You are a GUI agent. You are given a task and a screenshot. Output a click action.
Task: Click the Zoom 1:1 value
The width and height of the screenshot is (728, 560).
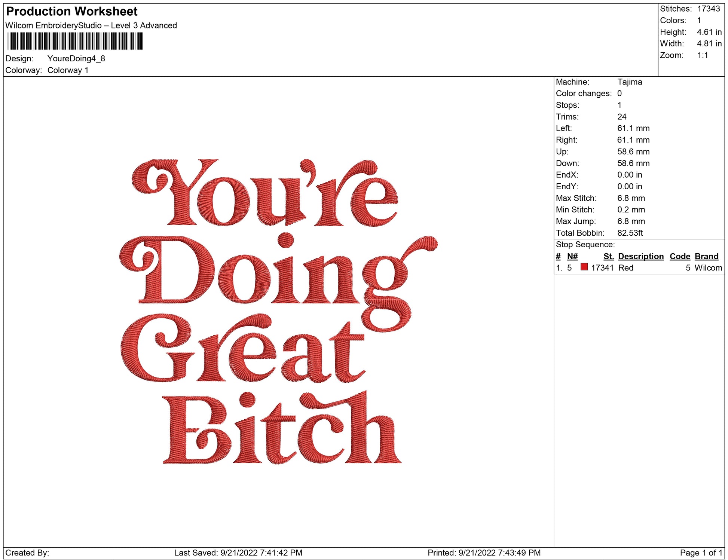702,55
